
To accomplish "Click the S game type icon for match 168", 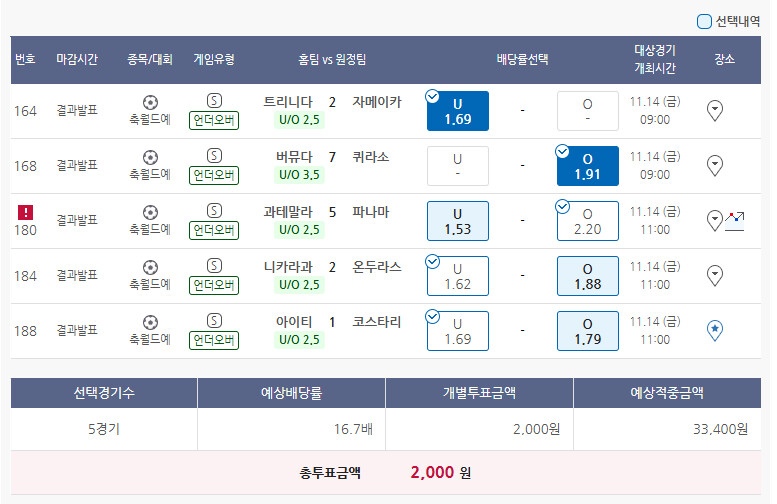I will [214, 156].
